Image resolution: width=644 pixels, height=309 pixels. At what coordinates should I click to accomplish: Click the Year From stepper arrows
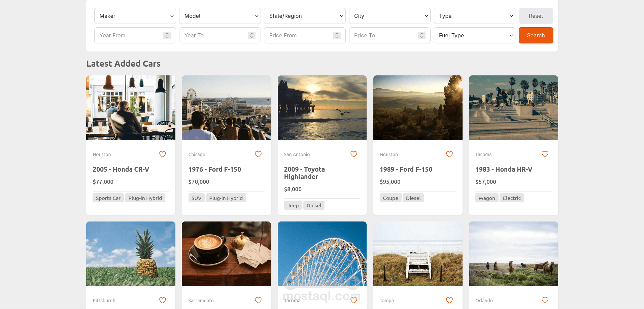(167, 35)
